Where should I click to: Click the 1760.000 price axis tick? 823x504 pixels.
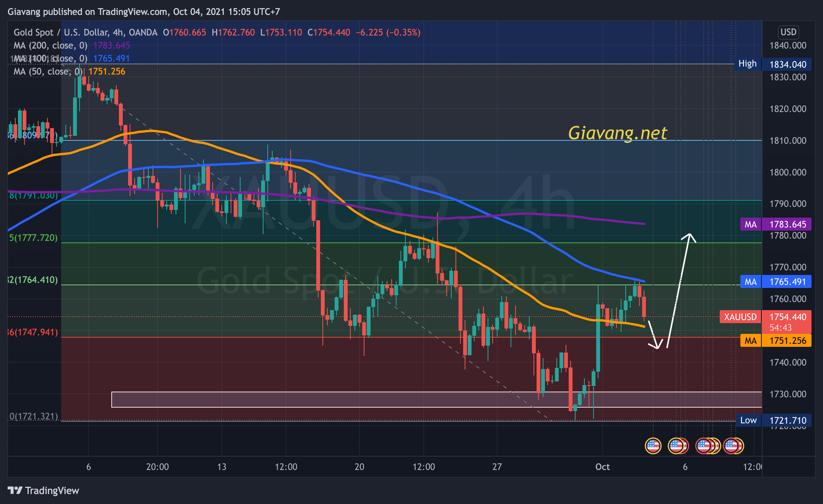[788, 299]
